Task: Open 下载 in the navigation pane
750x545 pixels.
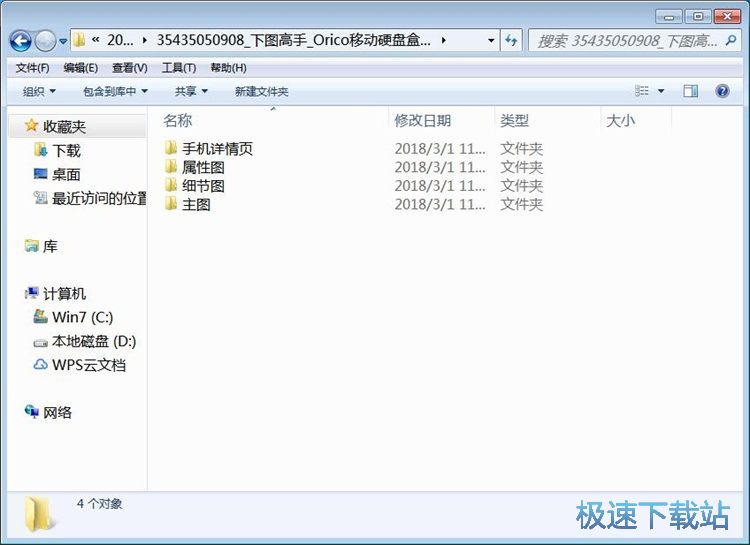Action: [66, 151]
